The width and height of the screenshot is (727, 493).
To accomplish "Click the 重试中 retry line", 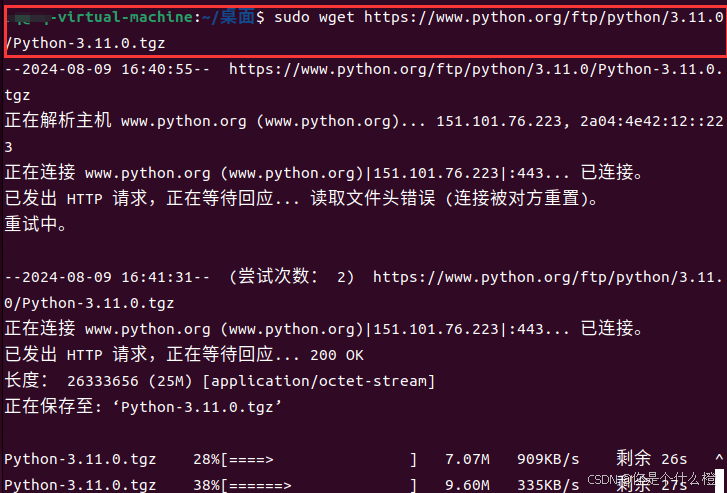I will coord(36,225).
